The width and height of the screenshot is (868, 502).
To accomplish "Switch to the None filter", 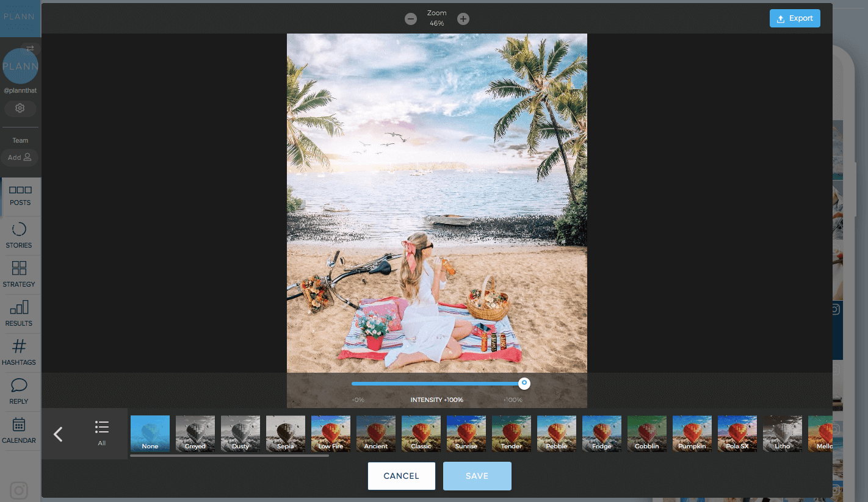I will pyautogui.click(x=150, y=434).
